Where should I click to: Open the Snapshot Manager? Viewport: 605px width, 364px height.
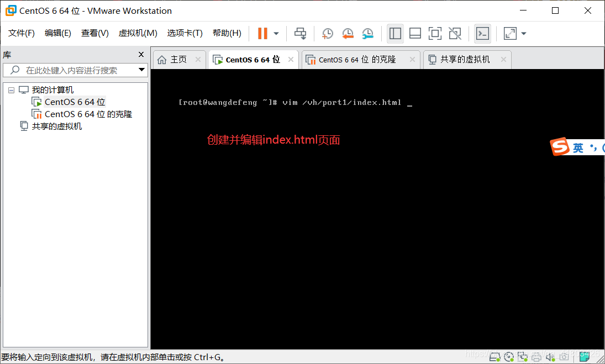(x=367, y=33)
